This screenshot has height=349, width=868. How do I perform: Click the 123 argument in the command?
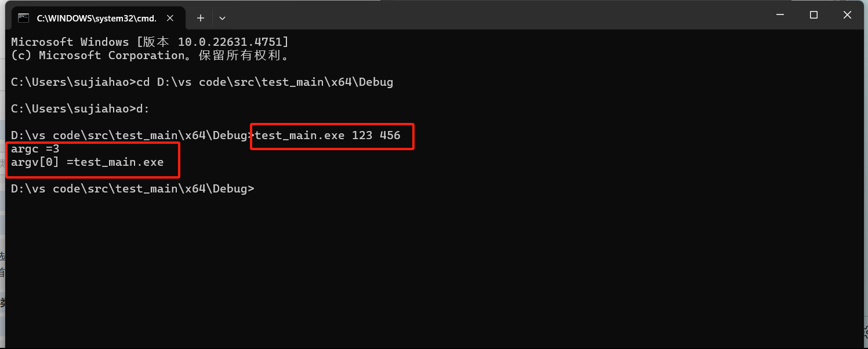pyautogui.click(x=362, y=135)
